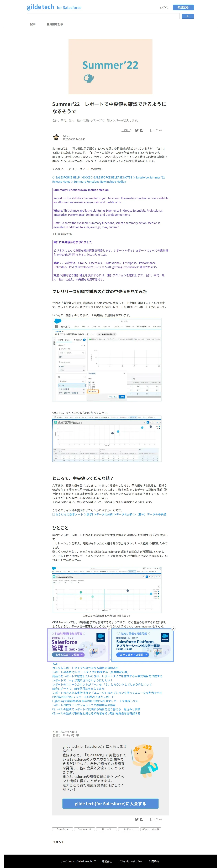Click the コメント heading
Viewport: 221px width, 868px height.
pos(58,842)
